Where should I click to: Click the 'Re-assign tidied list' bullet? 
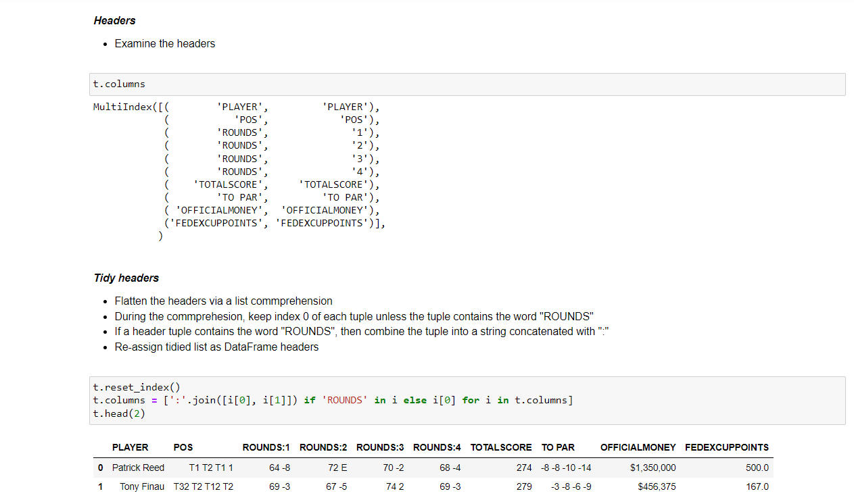click(216, 347)
